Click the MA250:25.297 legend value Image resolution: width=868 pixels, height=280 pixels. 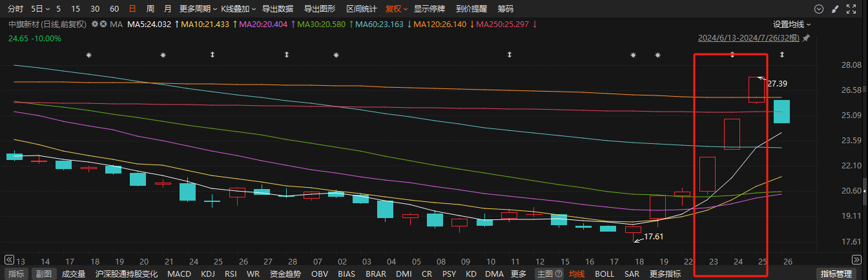point(502,24)
